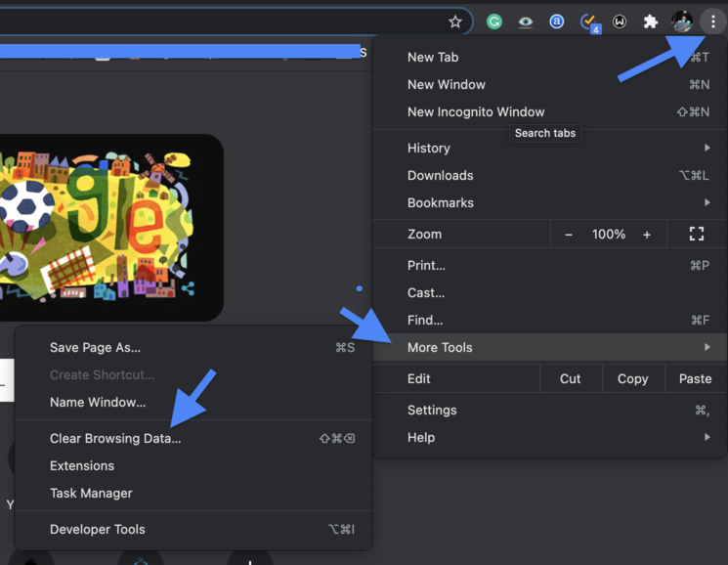This screenshot has height=565, width=728.
Task: Open Downloads from Chrome menu
Action: point(550,176)
